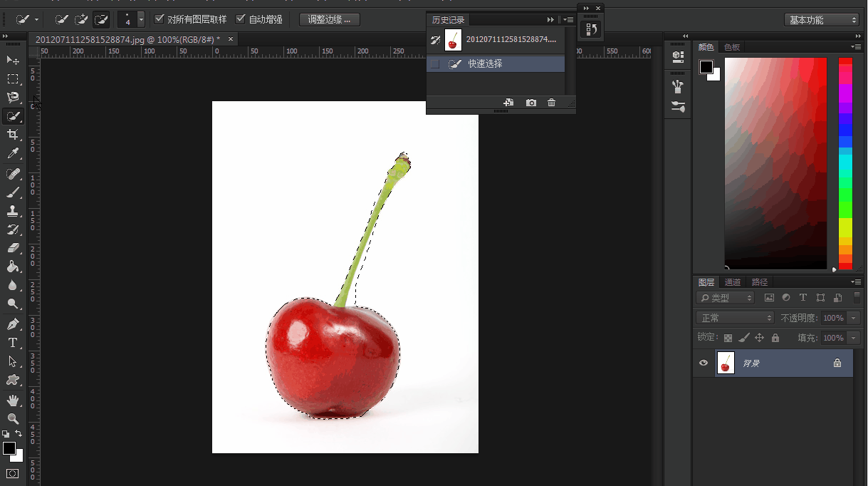Open the blend mode 正常 dropdown
Viewport: 868px width, 486px height.
[735, 318]
